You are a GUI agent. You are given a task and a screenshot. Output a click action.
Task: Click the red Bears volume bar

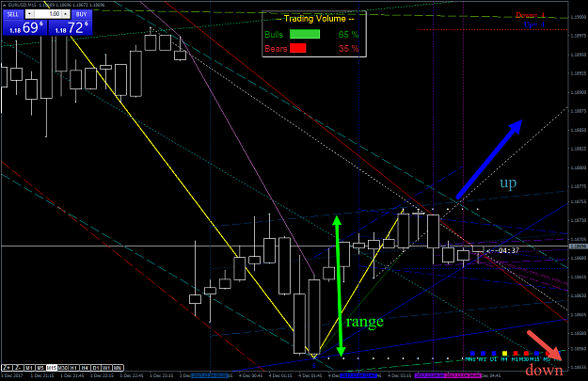pos(297,48)
